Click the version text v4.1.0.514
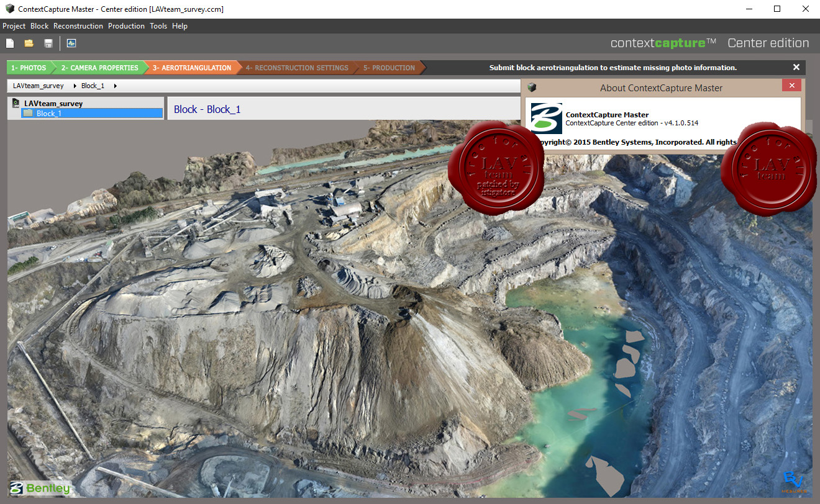 (681, 123)
